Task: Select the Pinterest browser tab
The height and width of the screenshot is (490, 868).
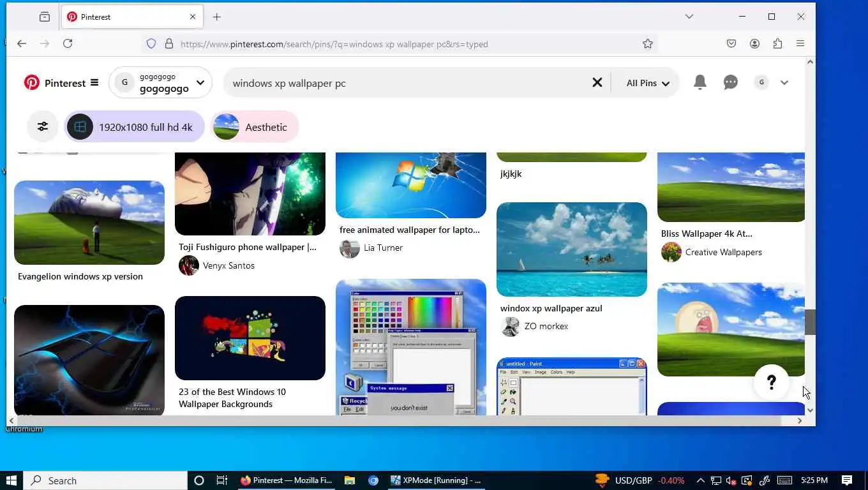Action: [132, 17]
